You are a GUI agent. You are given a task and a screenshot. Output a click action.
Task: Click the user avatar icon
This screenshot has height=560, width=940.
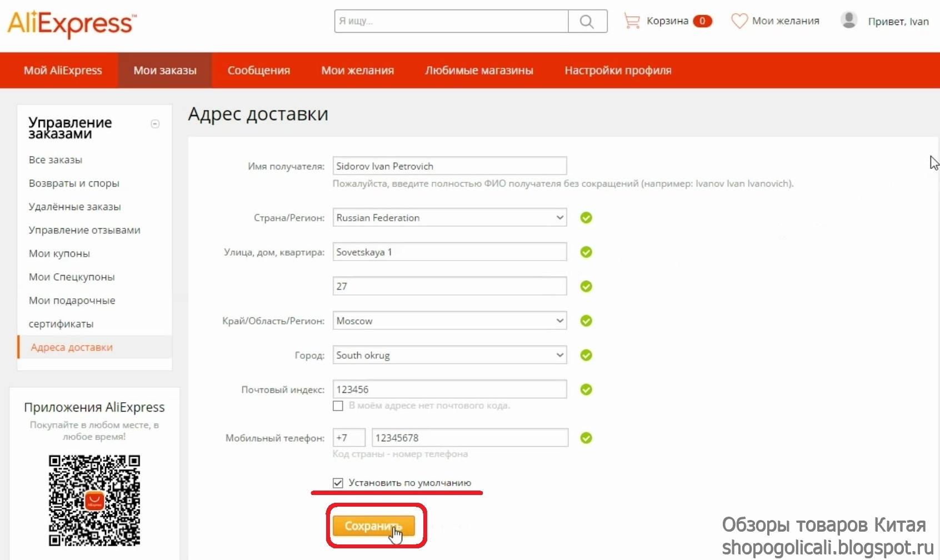[x=849, y=20]
